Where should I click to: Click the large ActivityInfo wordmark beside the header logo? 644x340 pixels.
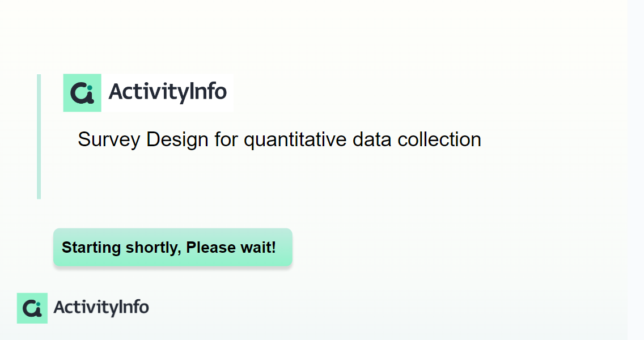click(168, 92)
